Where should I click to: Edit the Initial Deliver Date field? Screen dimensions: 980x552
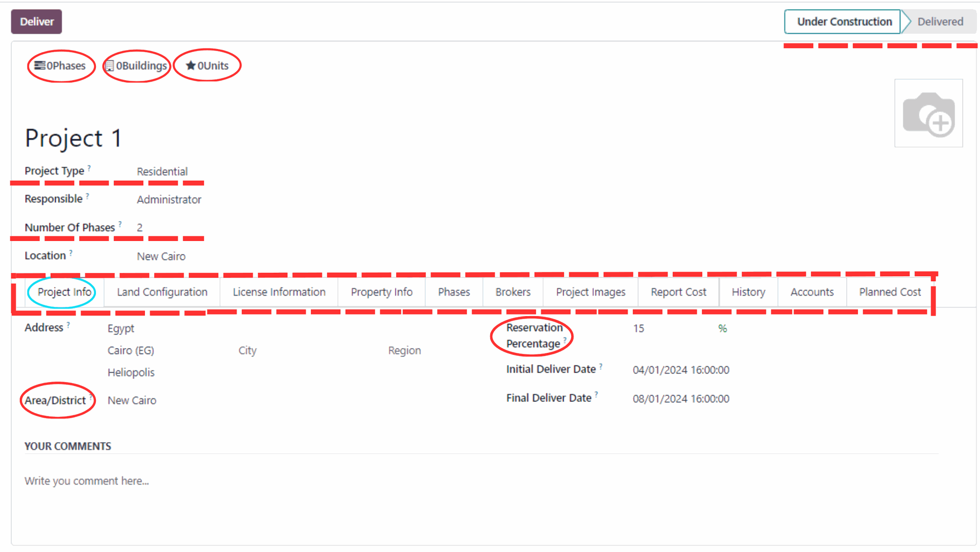pyautogui.click(x=680, y=370)
